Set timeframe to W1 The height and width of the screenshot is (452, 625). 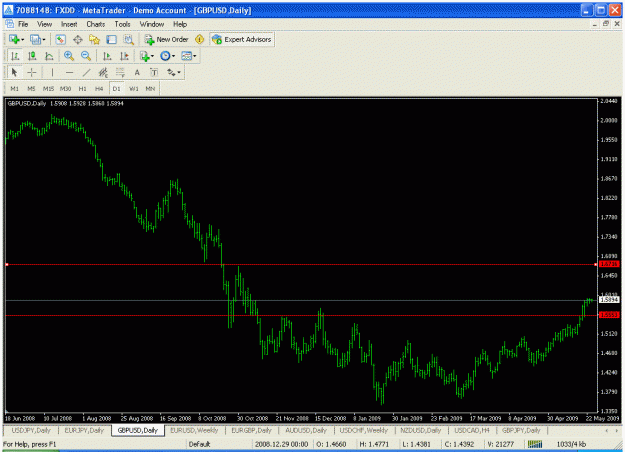tap(134, 88)
